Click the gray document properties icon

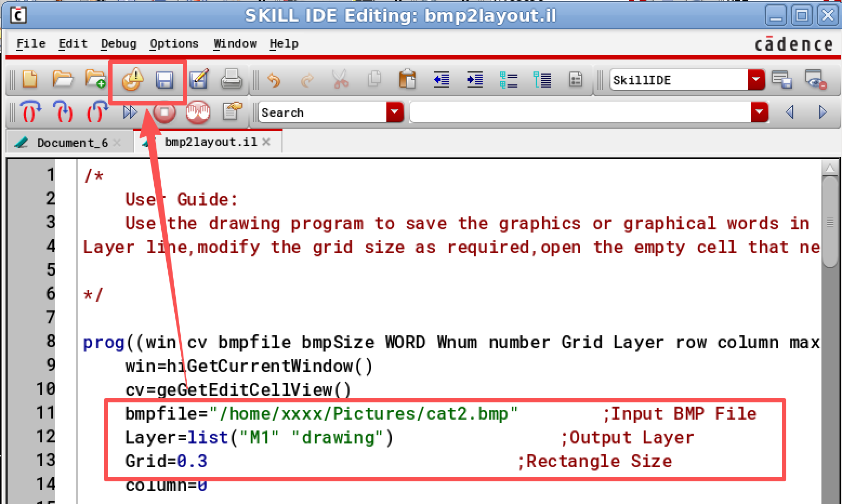(576, 80)
